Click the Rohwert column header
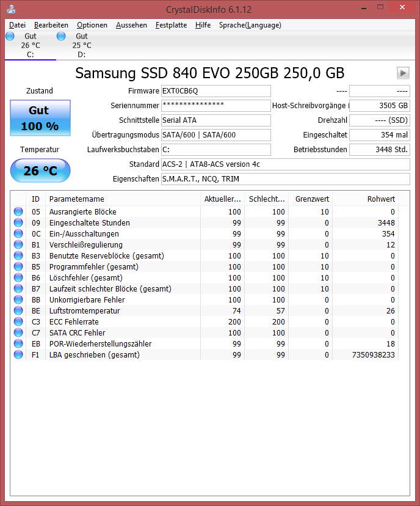This screenshot has height=506, width=420. [x=366, y=199]
